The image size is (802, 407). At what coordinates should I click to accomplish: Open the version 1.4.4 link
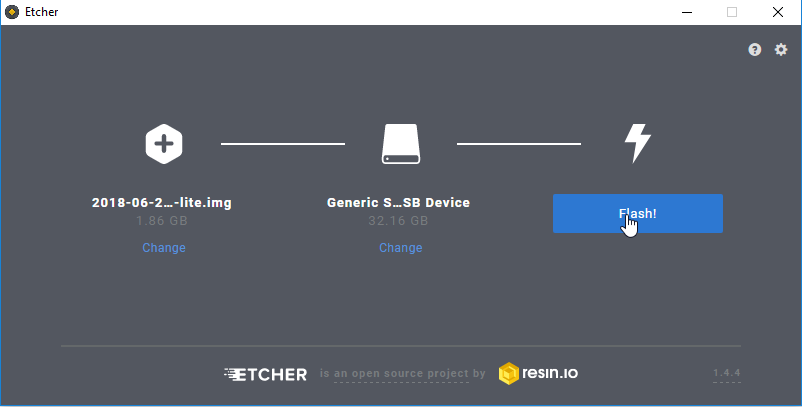727,373
